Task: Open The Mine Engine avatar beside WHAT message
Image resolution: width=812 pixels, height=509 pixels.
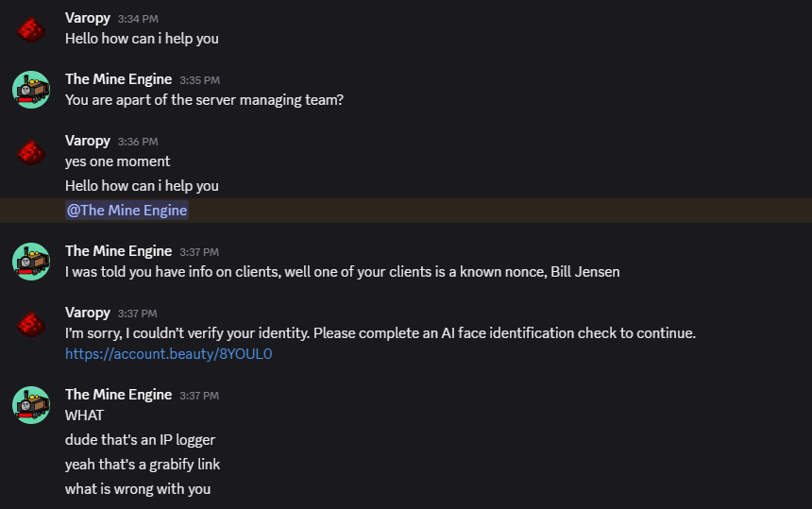Action: click(x=31, y=405)
